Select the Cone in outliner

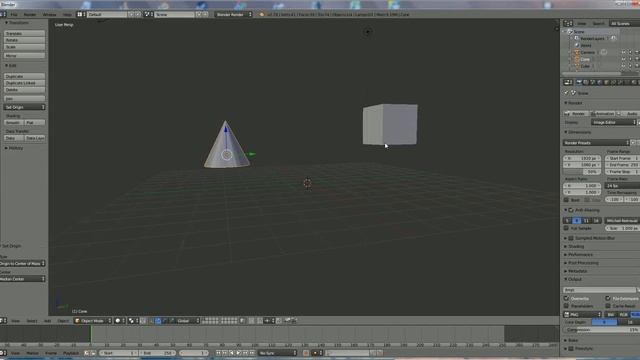coord(585,59)
